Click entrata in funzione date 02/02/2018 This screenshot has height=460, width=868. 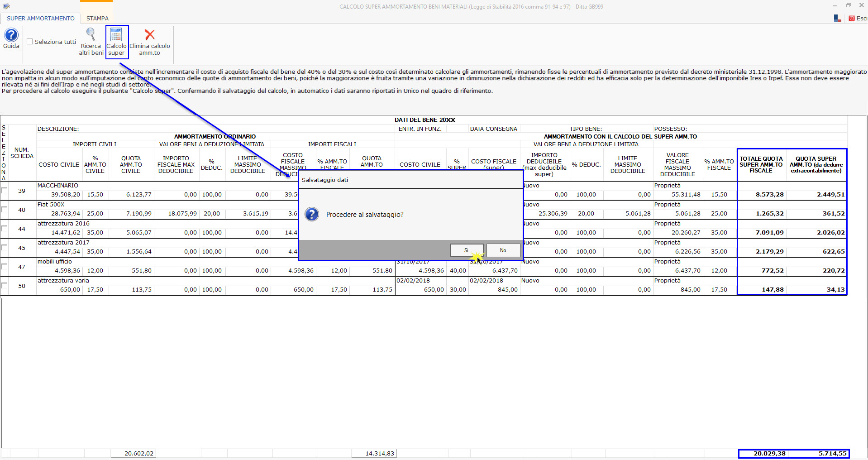[413, 281]
